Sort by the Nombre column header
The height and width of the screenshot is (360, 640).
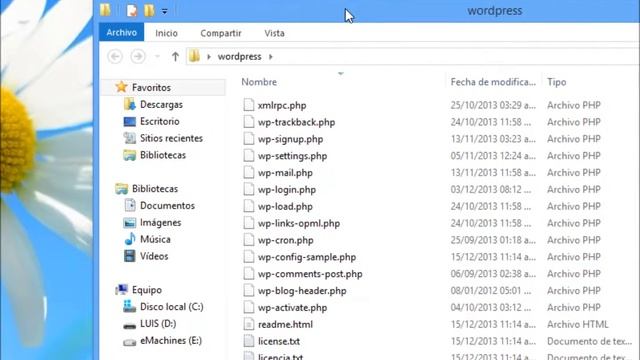coord(259,82)
